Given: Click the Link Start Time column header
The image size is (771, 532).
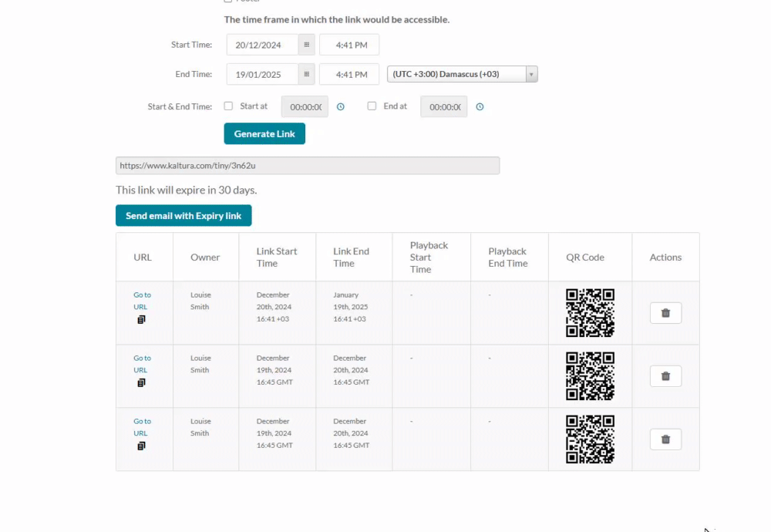Looking at the screenshot, I should (277, 258).
